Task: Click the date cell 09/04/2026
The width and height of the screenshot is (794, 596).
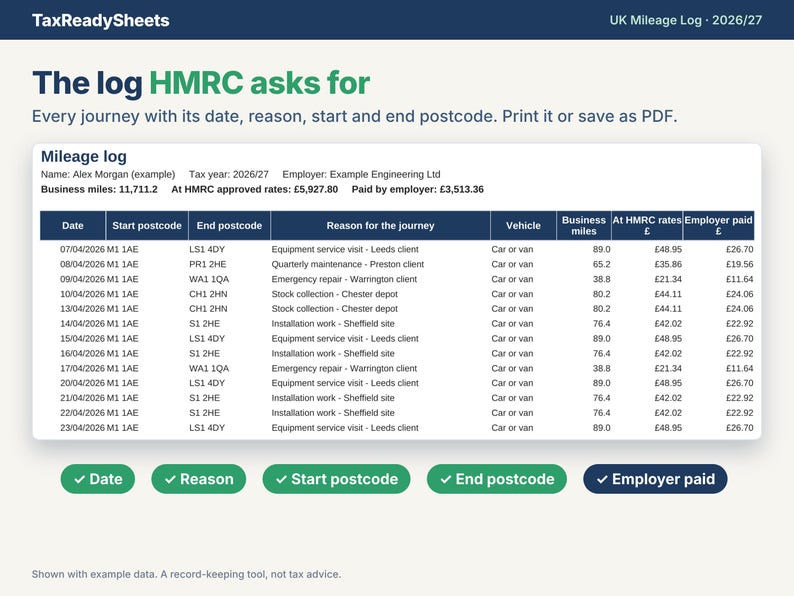Action: 83,279
